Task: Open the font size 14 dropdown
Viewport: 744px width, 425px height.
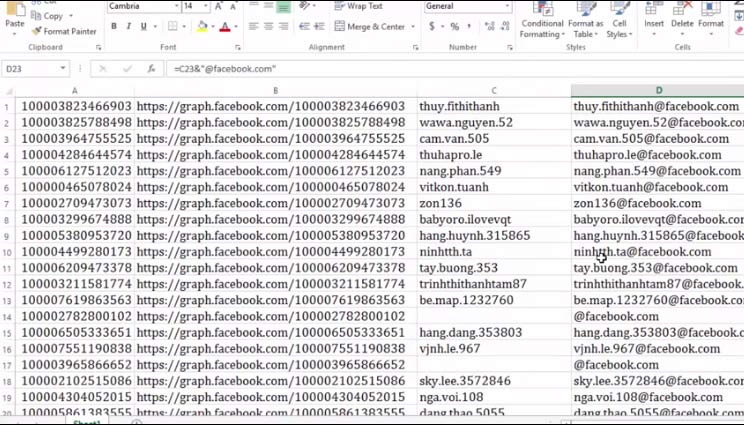Action: click(205, 6)
